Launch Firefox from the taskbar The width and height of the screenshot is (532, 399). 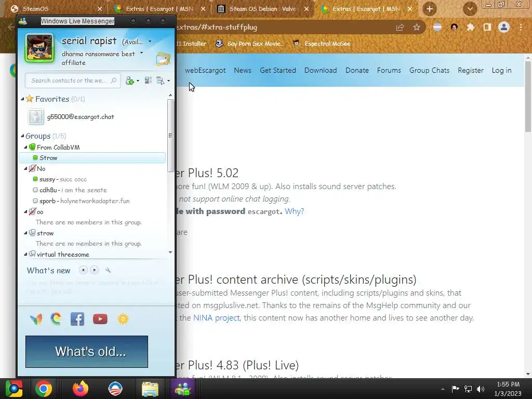tap(81, 389)
